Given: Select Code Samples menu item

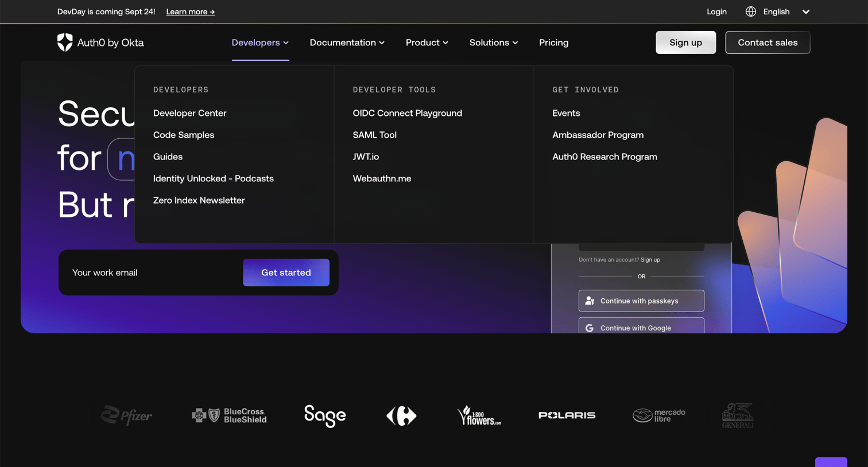Looking at the screenshot, I should 184,135.
